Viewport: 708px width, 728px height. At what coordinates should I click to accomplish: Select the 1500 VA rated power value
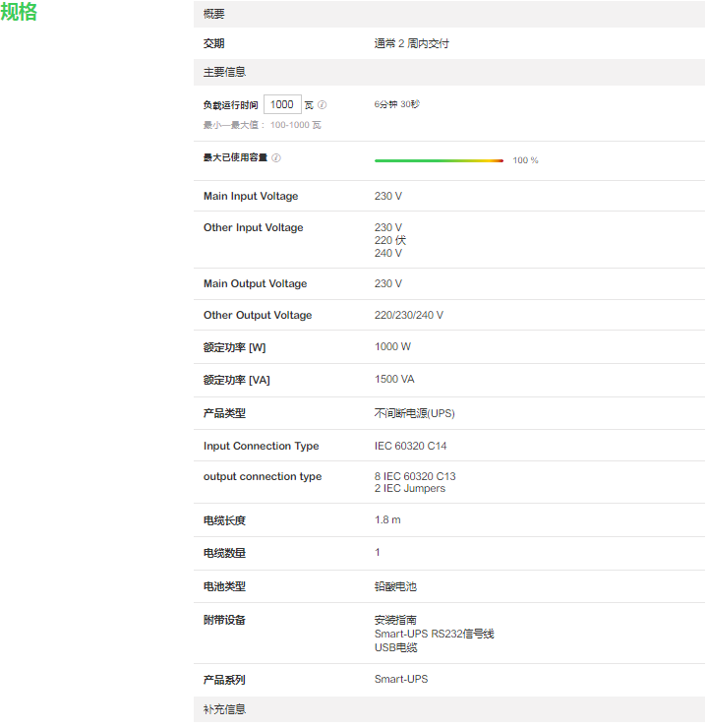[x=394, y=379]
